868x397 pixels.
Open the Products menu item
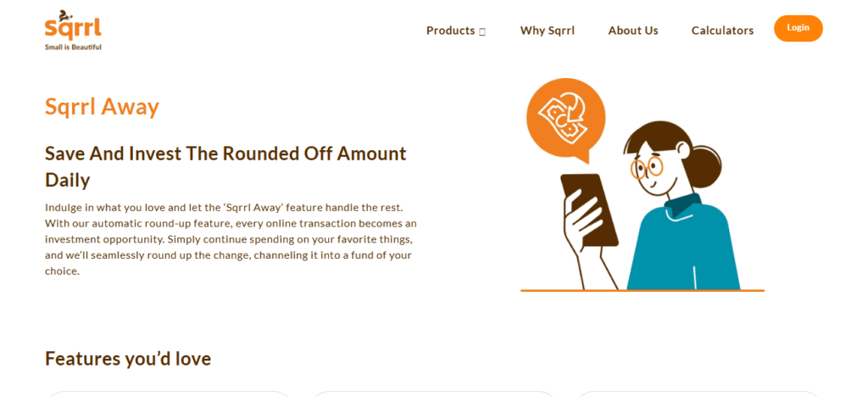450,31
